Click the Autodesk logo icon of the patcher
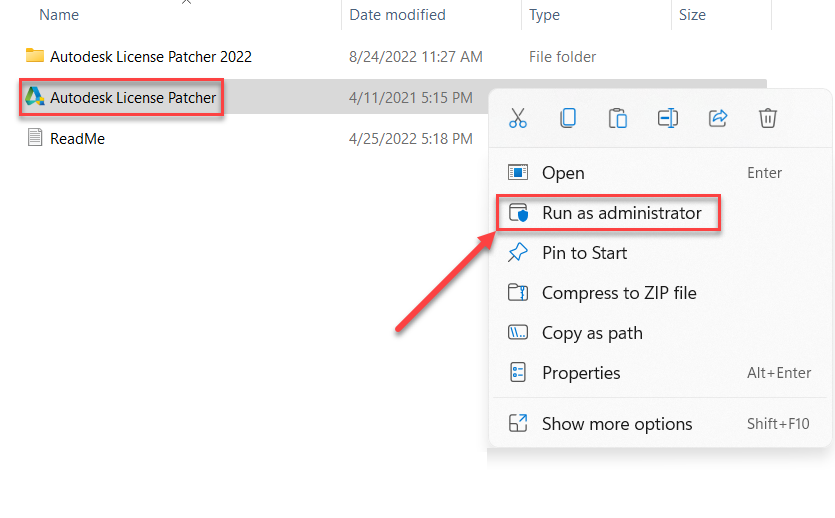The image size is (835, 518). [35, 96]
